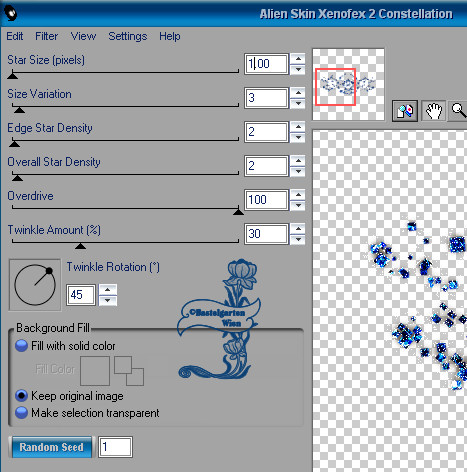Click the Twinkle Rotation angle dial
This screenshot has height=472, width=467.
35,285
